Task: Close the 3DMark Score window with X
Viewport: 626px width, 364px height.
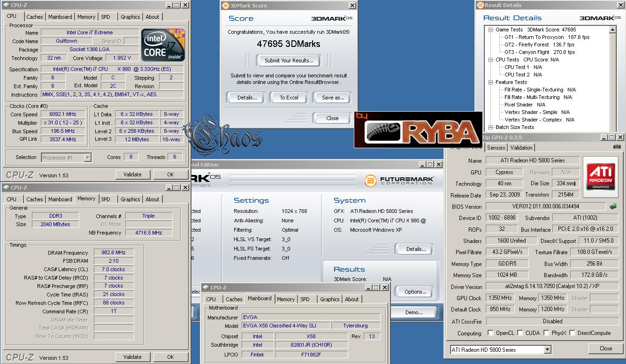Action: pos(352,6)
